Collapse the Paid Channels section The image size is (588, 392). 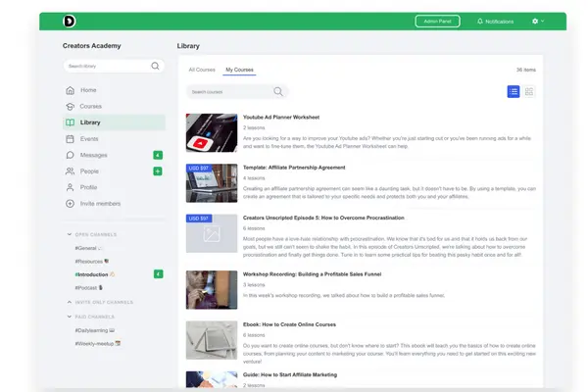click(x=91, y=317)
